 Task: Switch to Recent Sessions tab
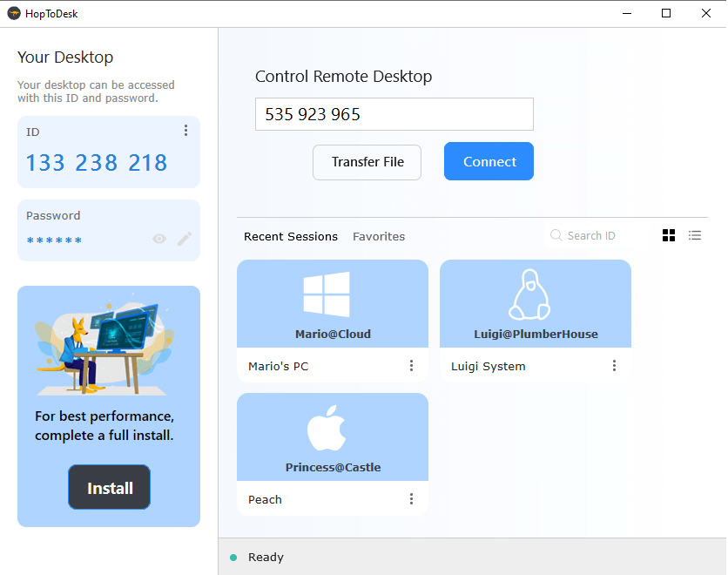[x=291, y=236]
